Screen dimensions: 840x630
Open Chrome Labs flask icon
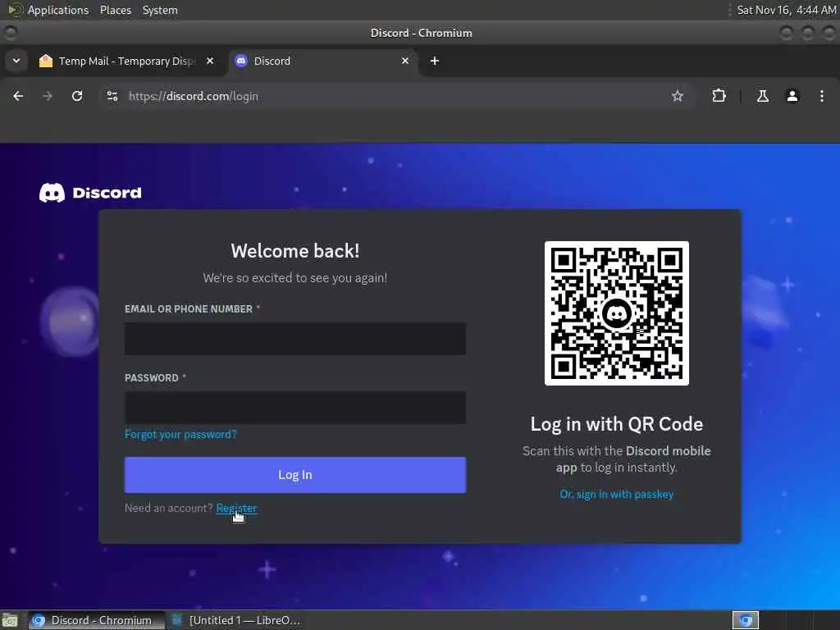[762, 96]
